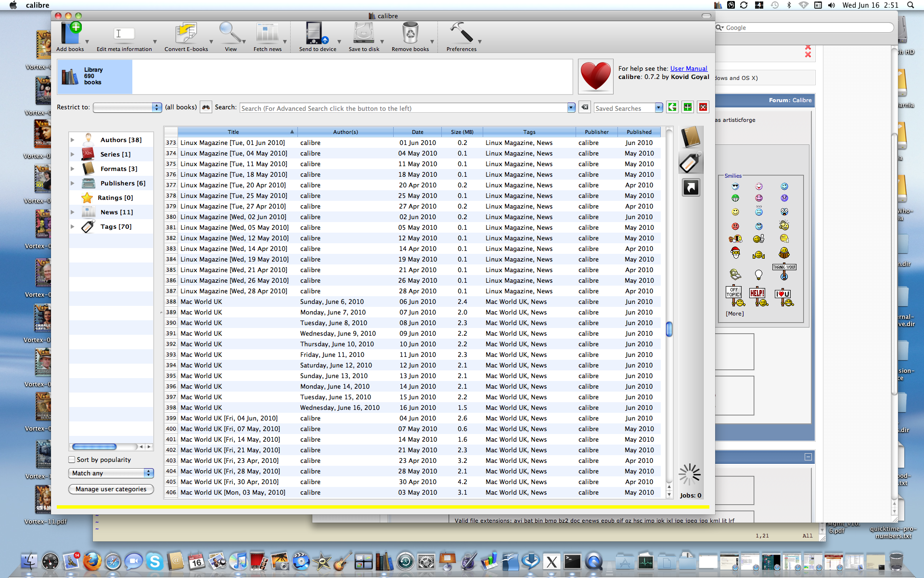Viewport: 924px width, 578px height.
Task: Enable Sort by popularity checkbox
Action: point(72,460)
